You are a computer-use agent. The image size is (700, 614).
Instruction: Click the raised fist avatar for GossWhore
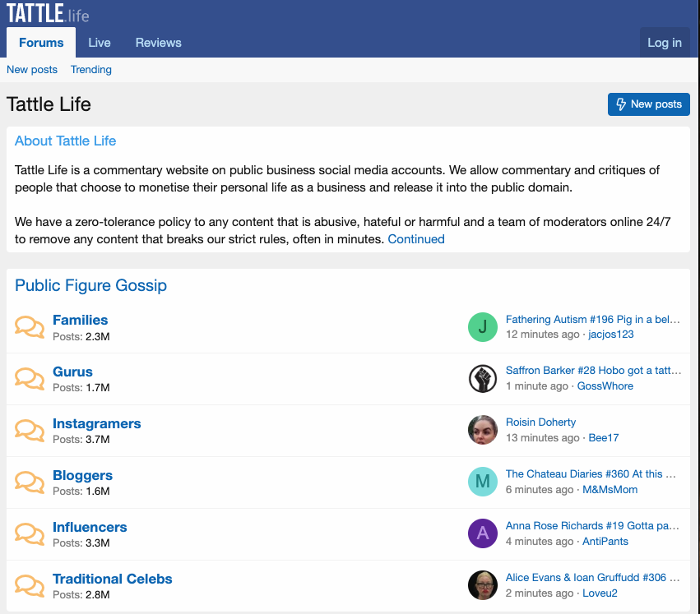(483, 378)
